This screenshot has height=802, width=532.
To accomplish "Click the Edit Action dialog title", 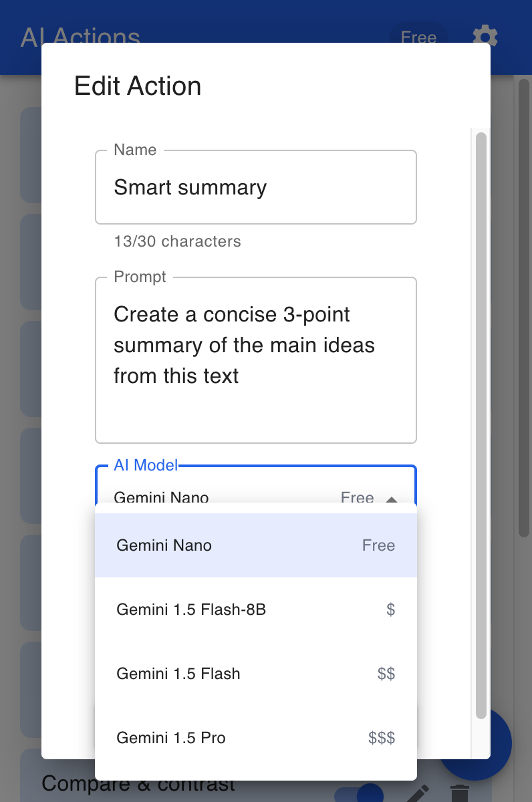I will point(138,86).
